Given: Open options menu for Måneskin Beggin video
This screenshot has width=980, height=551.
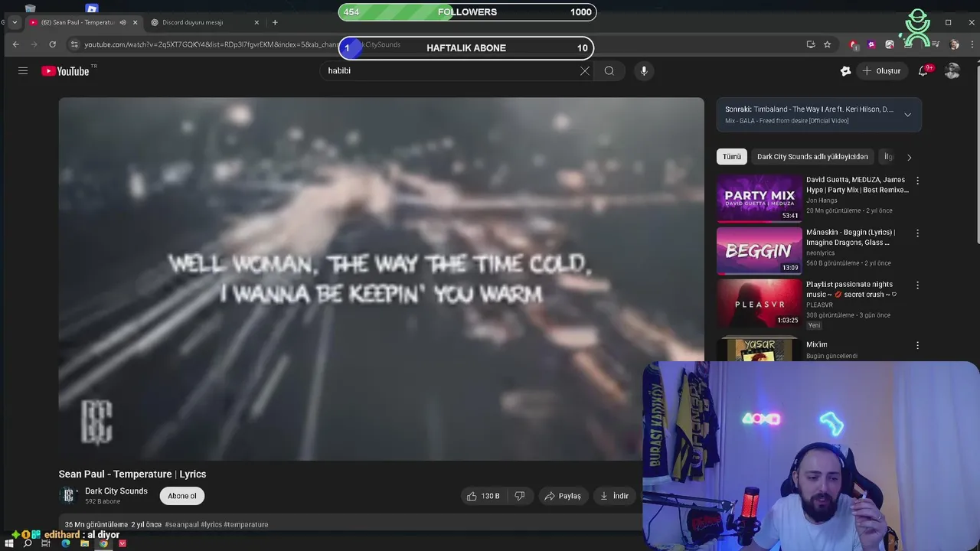Looking at the screenshot, I should point(917,233).
